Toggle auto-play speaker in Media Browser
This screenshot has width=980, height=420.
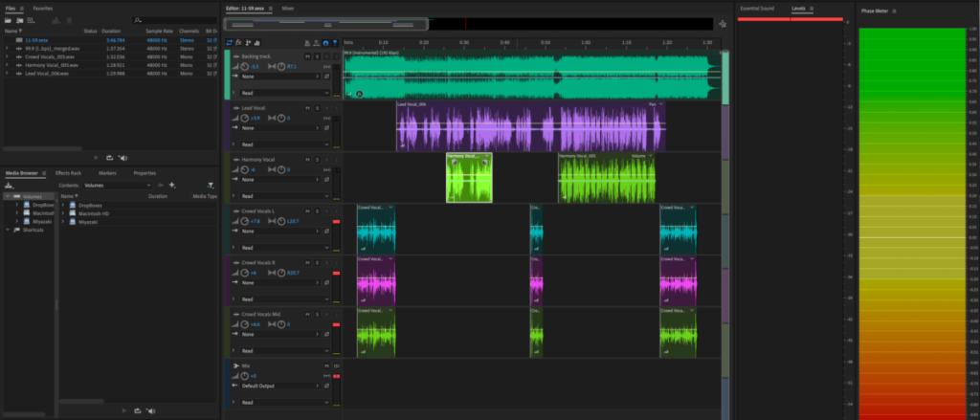(x=151, y=410)
